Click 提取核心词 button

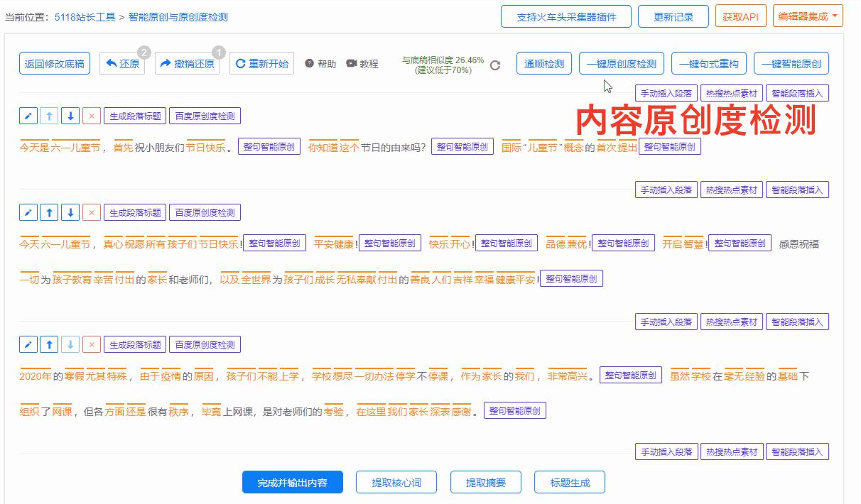coord(396,483)
